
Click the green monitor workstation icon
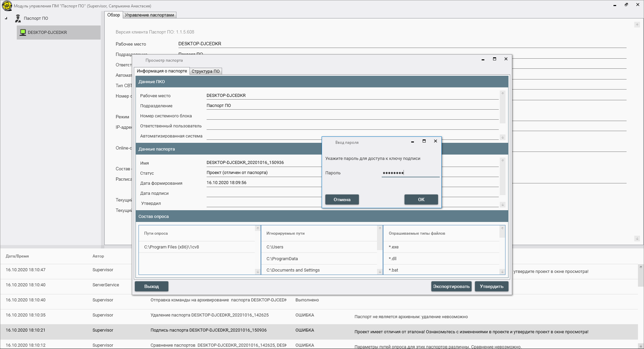click(23, 33)
